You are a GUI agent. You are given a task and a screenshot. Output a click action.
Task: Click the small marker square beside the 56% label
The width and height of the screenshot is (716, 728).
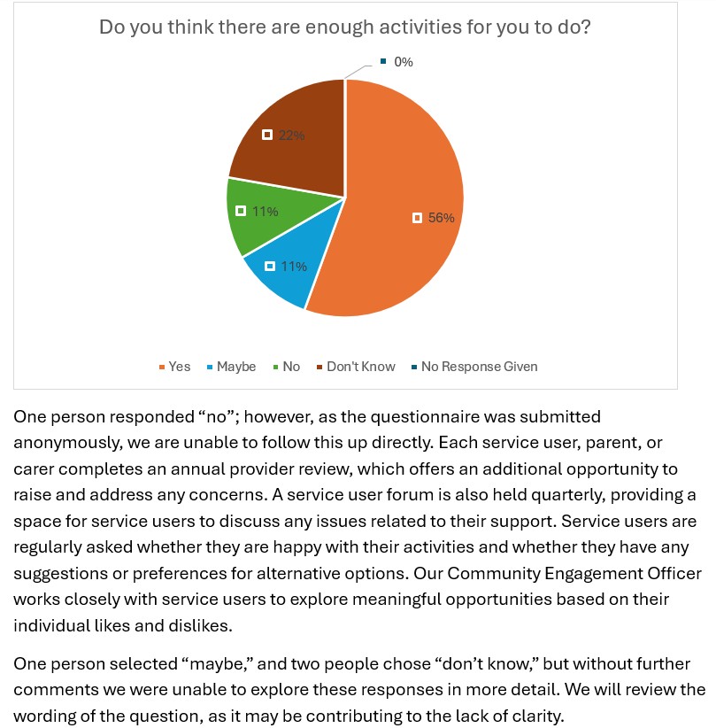(x=417, y=218)
